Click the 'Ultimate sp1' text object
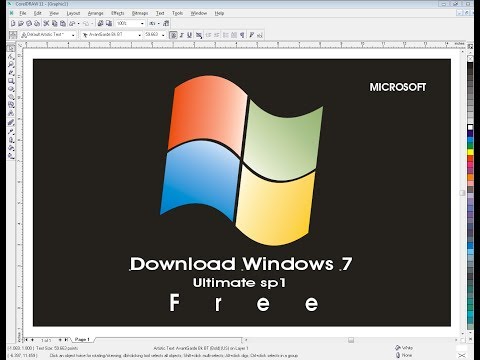The width and height of the screenshot is (480, 360). click(239, 283)
